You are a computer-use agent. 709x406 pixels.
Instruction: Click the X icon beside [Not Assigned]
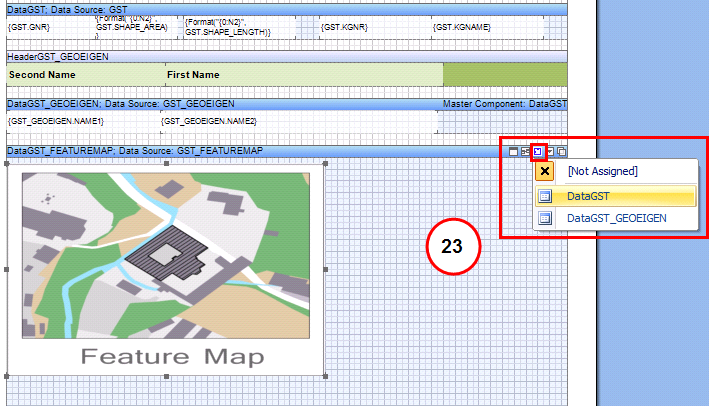point(545,171)
